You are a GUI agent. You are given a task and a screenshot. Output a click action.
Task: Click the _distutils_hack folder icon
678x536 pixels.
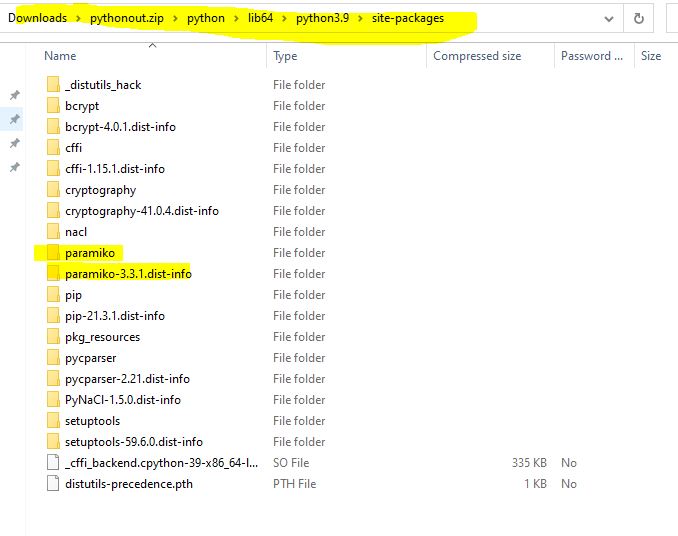53,85
